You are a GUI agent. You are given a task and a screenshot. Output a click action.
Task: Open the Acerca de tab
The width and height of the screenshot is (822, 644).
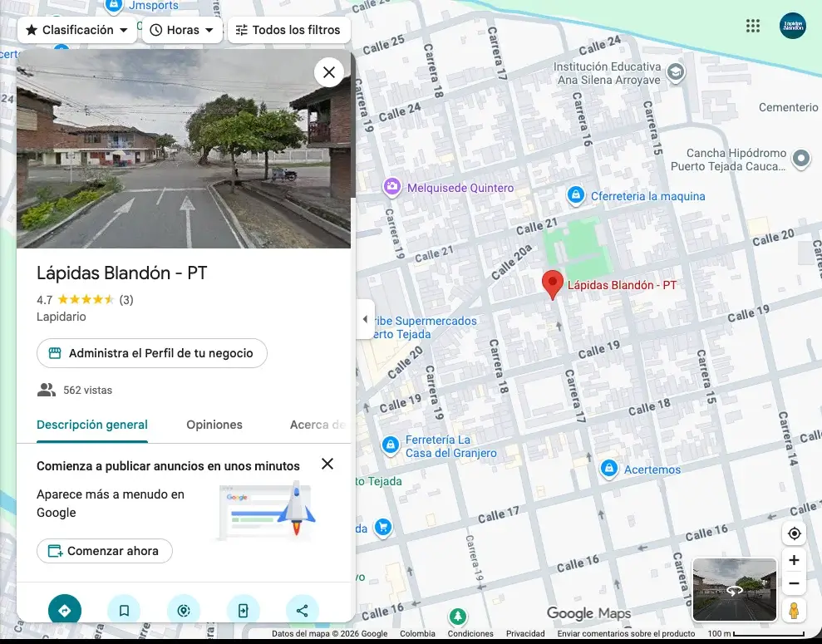pos(317,425)
